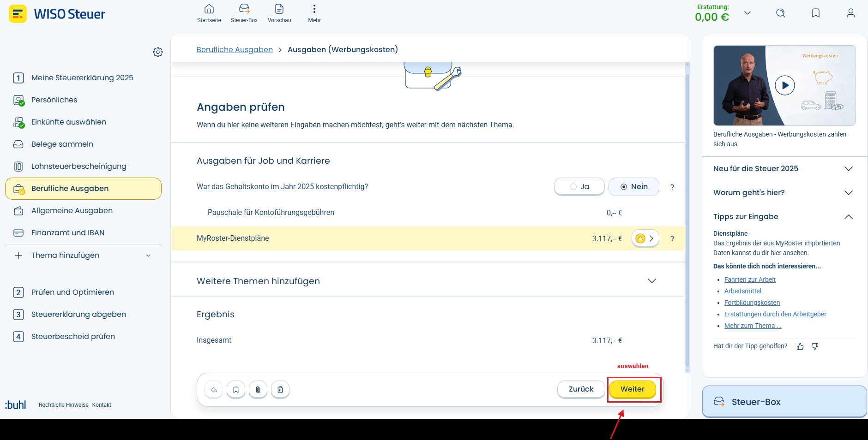Select Ja for Gehaltskonto kostenpflichtig

click(579, 187)
